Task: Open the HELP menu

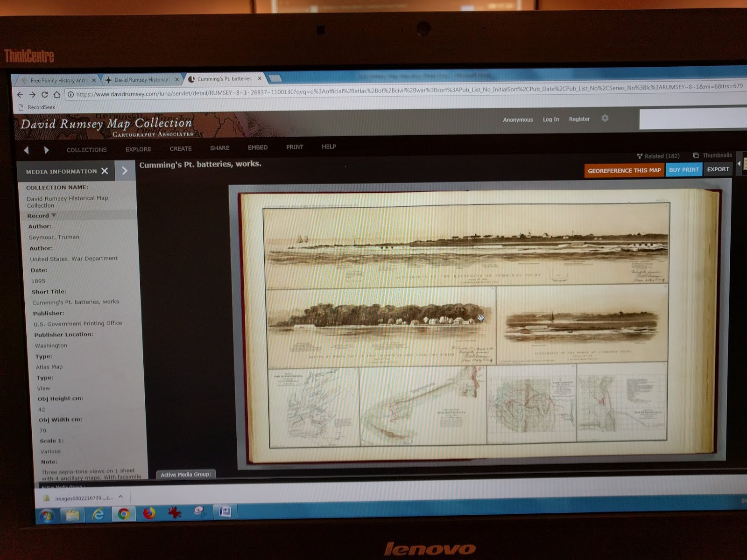Action: [x=329, y=147]
